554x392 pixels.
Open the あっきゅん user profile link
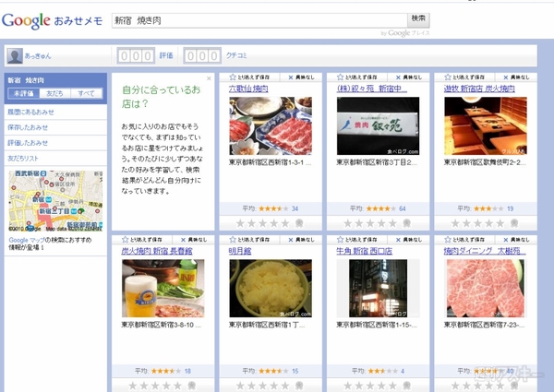click(x=38, y=56)
